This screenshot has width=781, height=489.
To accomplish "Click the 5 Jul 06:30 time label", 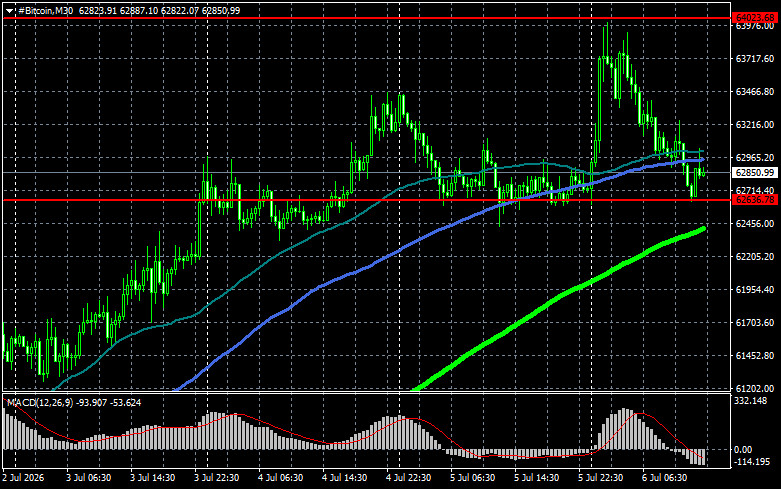I will 473,478.
